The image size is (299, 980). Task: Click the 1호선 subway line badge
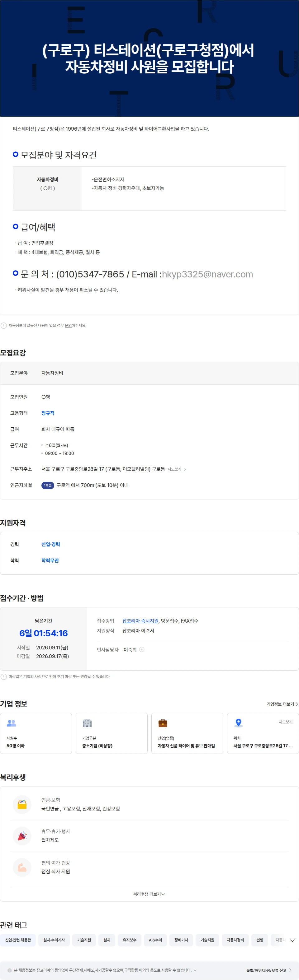(x=48, y=485)
